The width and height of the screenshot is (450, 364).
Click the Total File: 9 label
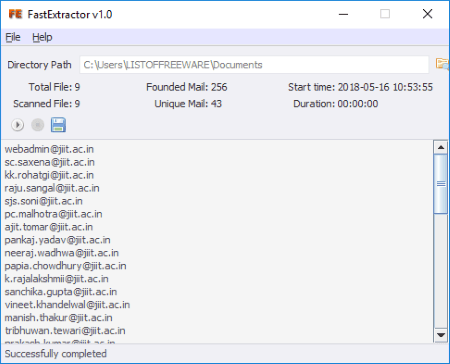(x=54, y=87)
